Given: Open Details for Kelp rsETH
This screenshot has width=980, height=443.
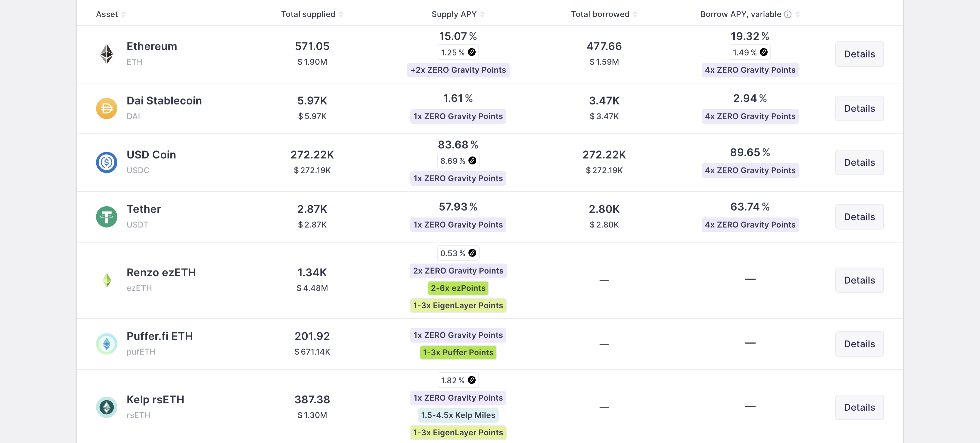Looking at the screenshot, I should [x=859, y=407].
